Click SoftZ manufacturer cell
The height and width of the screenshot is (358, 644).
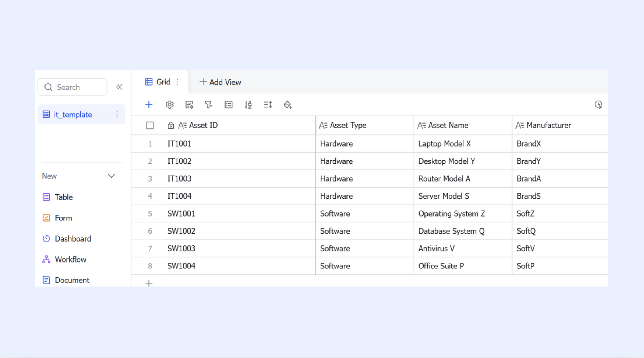point(560,214)
